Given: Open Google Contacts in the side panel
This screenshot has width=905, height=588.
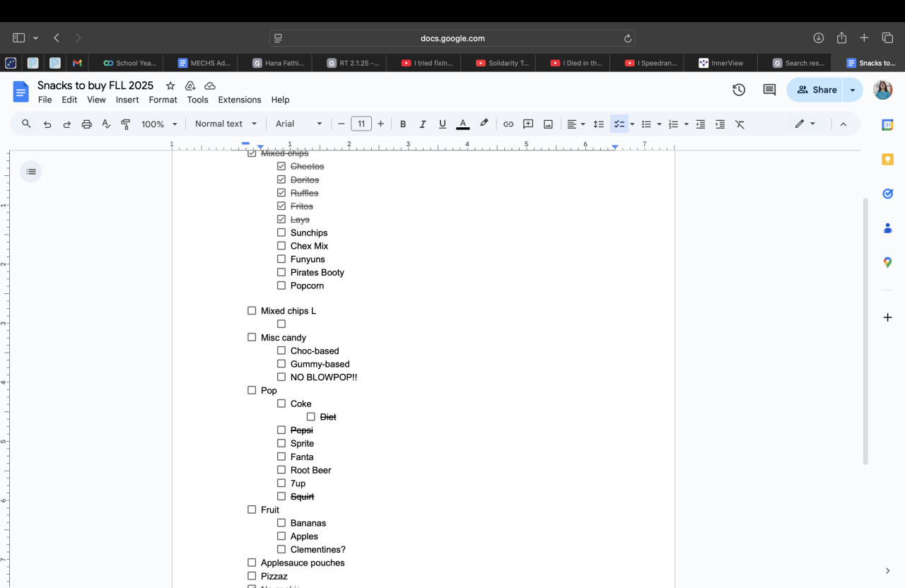Looking at the screenshot, I should pyautogui.click(x=887, y=228).
